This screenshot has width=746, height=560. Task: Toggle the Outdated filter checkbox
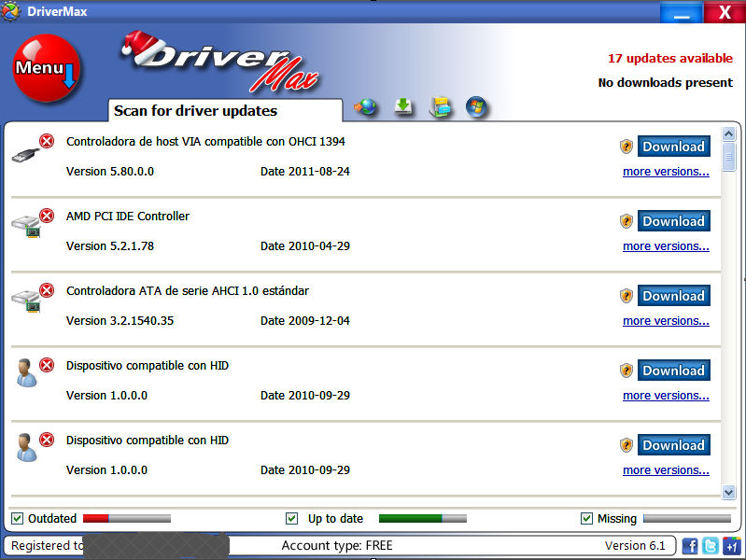tap(17, 518)
